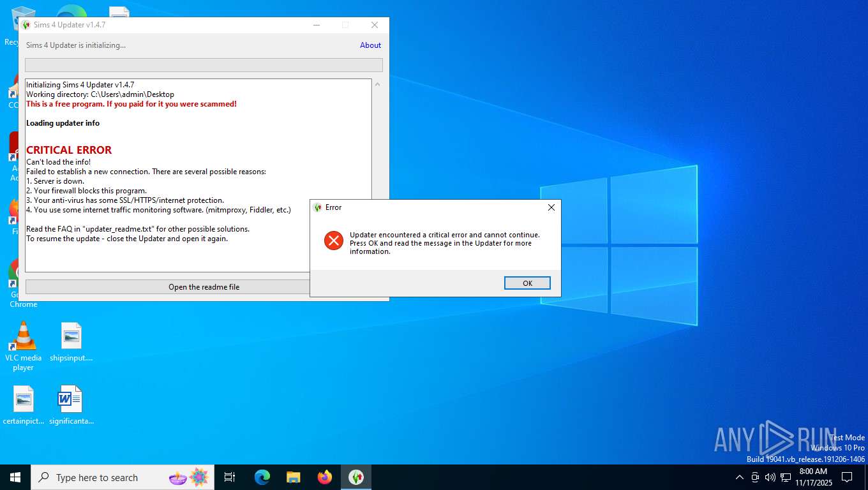The image size is (868, 490).
Task: Select the certainpict image file on desktop
Action: (x=24, y=405)
